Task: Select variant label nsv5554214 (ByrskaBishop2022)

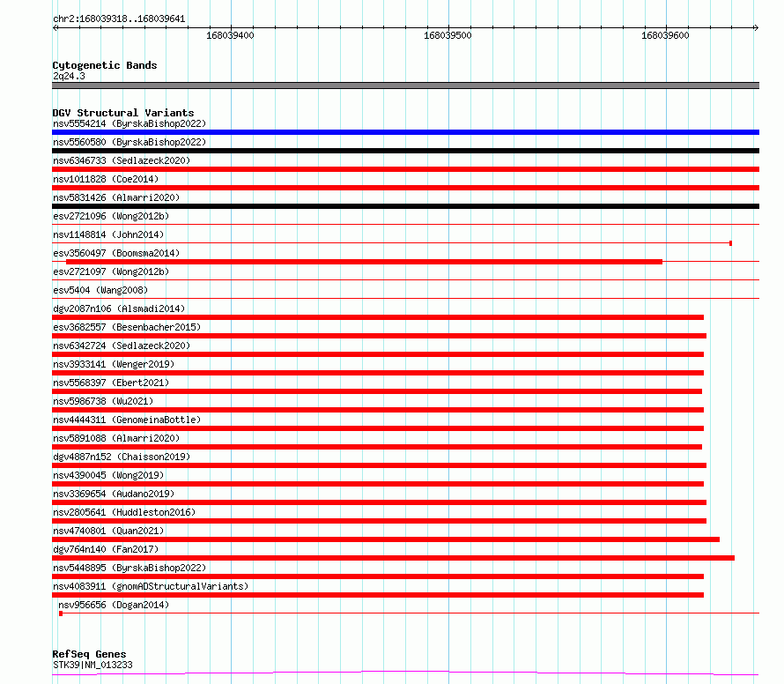Action: click(129, 123)
